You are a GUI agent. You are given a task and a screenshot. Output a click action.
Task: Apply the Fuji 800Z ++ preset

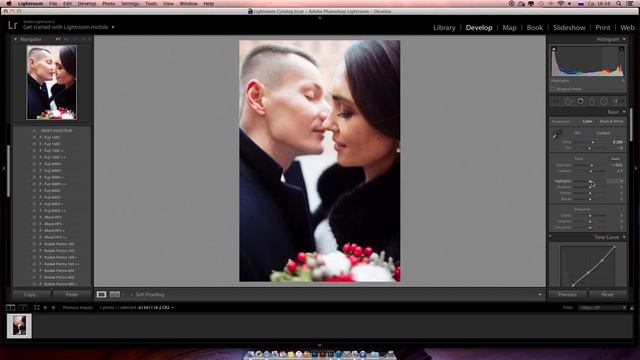click(53, 211)
